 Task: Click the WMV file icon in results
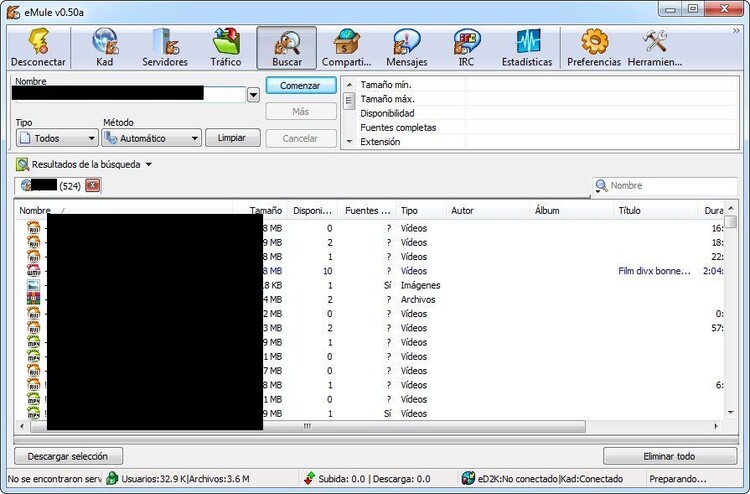point(33,271)
